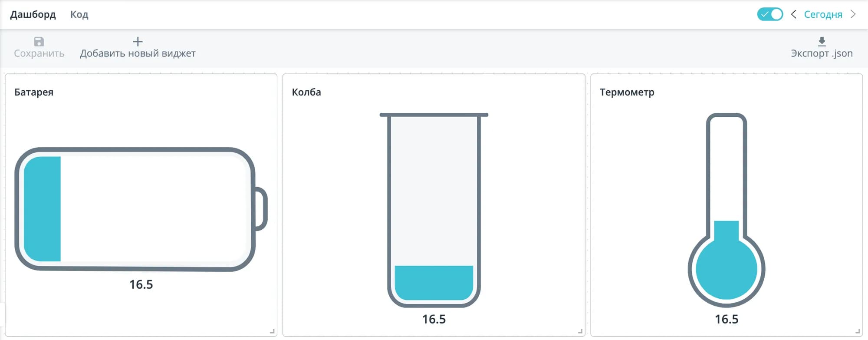Switch to the Код tab
Image resolution: width=868 pixels, height=340 pixels.
tap(79, 15)
